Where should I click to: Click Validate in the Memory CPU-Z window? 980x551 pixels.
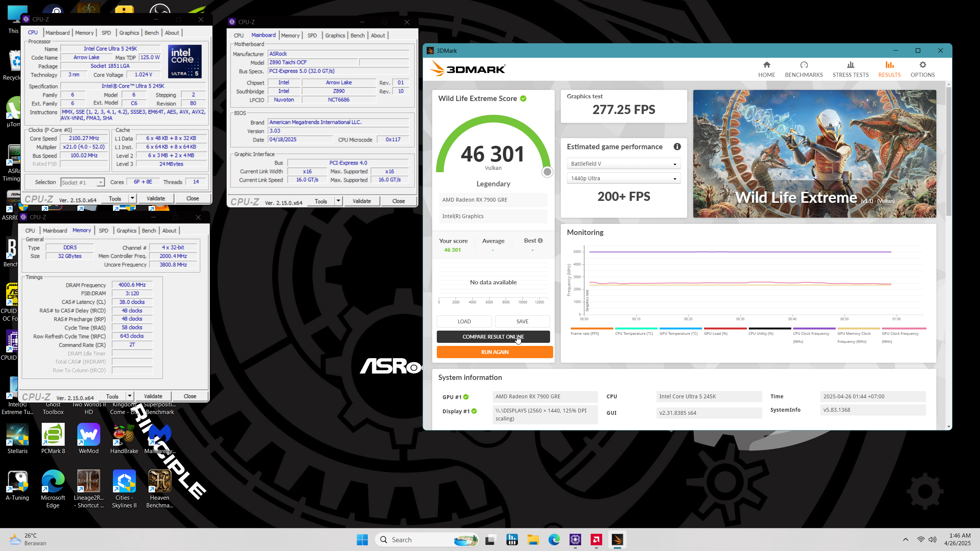153,396
